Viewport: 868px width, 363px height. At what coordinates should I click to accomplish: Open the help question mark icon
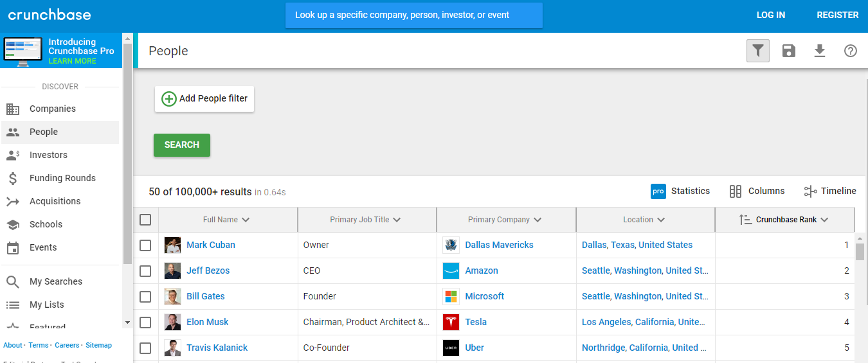click(851, 51)
